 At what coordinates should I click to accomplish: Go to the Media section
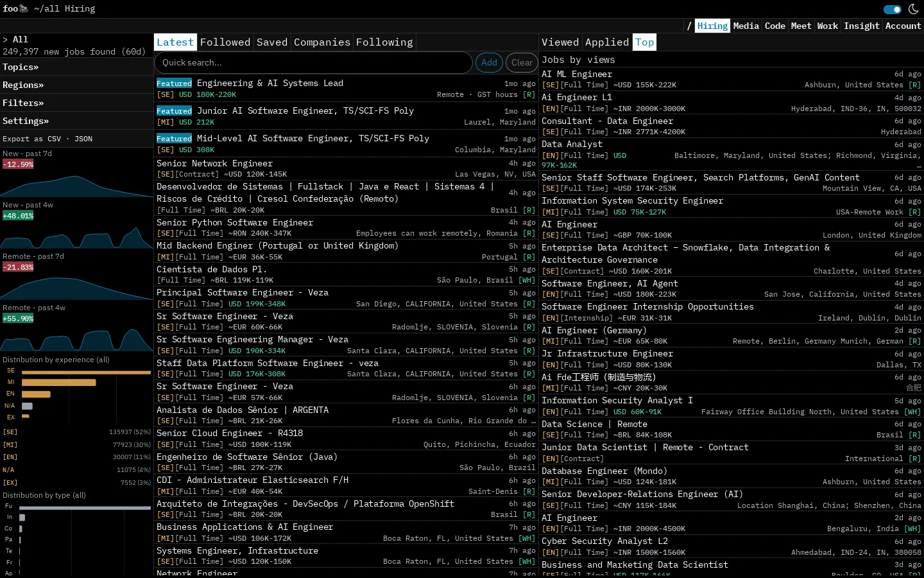[746, 26]
